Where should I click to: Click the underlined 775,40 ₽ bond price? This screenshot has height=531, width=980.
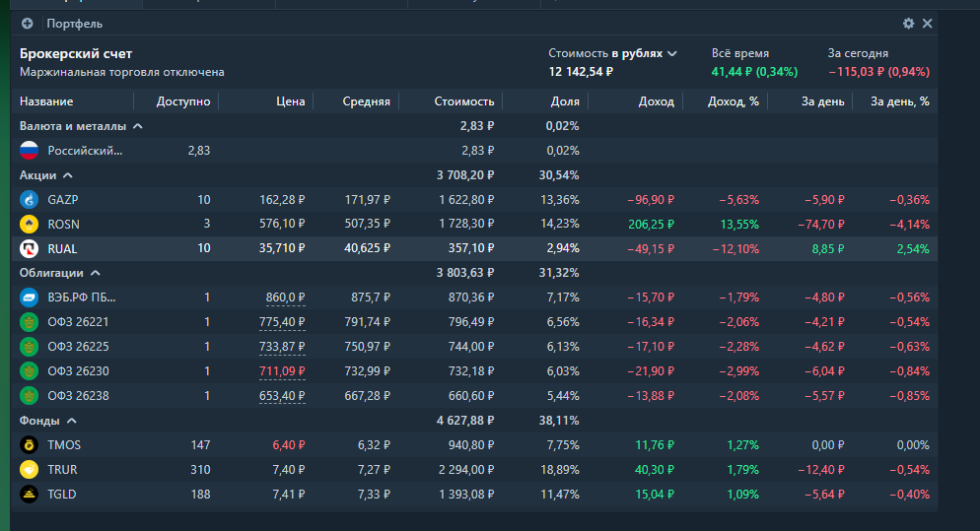(282, 322)
